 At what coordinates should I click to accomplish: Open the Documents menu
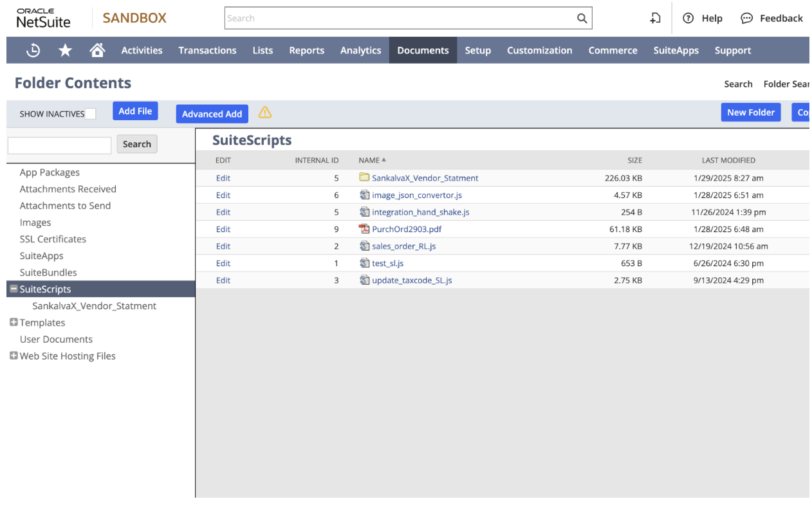click(x=423, y=50)
